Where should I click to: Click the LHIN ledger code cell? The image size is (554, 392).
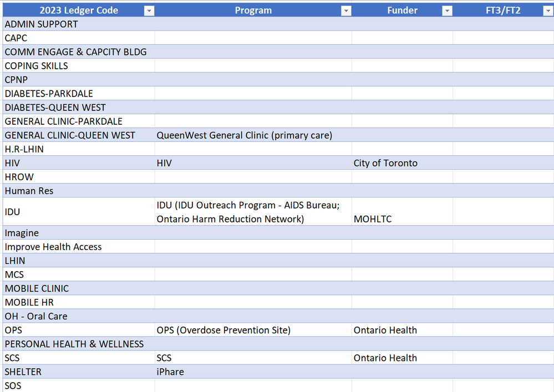pyautogui.click(x=79, y=261)
